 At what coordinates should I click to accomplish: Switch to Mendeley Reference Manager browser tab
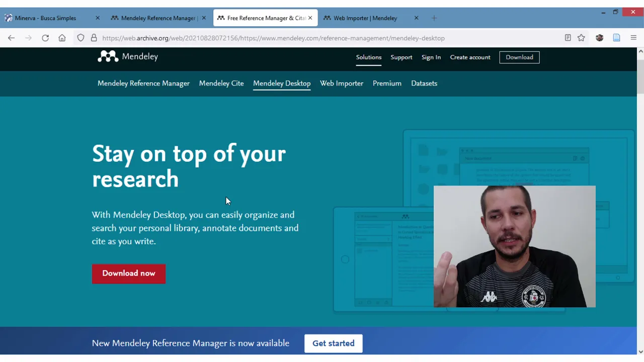tap(158, 18)
